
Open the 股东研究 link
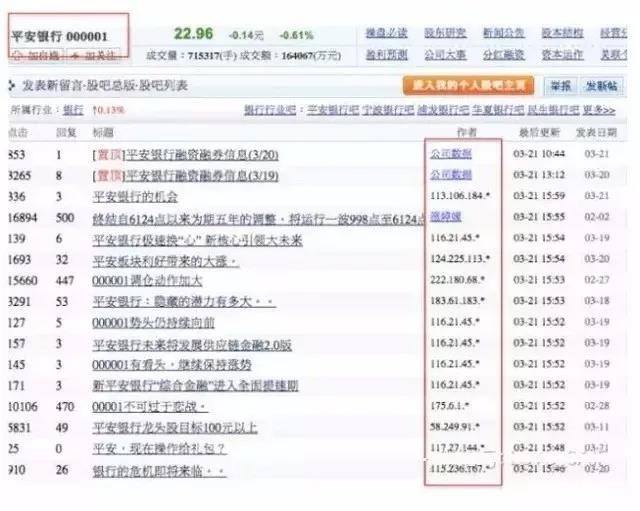click(445, 33)
